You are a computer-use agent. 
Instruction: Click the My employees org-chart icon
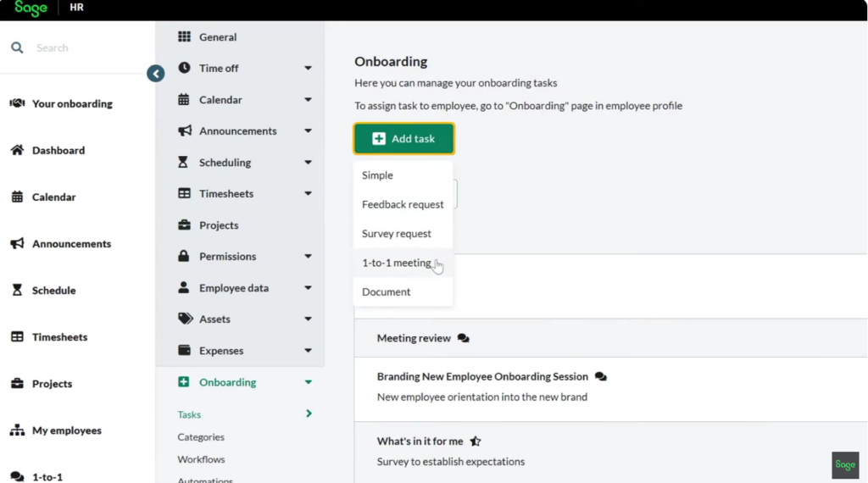(17, 430)
